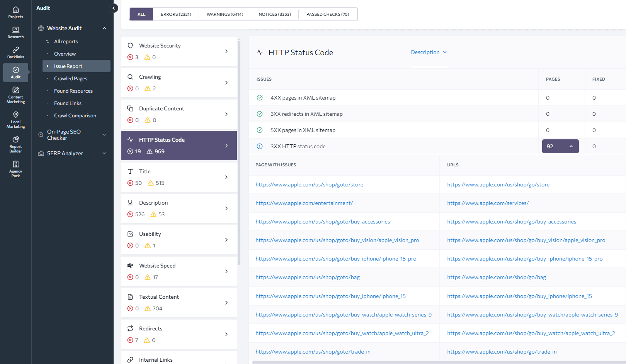Viewport: 626px width, 364px height.
Task: Switch to the ERRORS (2321) tab
Action: (x=176, y=14)
